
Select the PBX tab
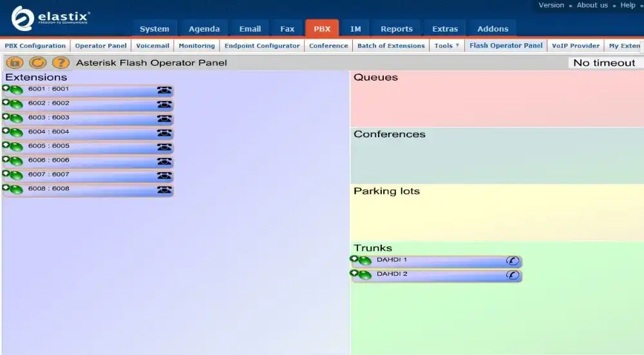(322, 29)
